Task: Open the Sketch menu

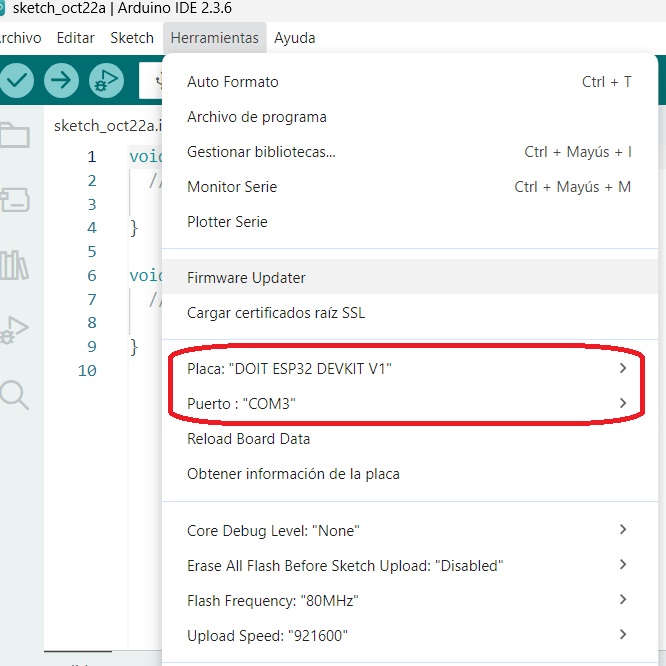Action: (132, 38)
